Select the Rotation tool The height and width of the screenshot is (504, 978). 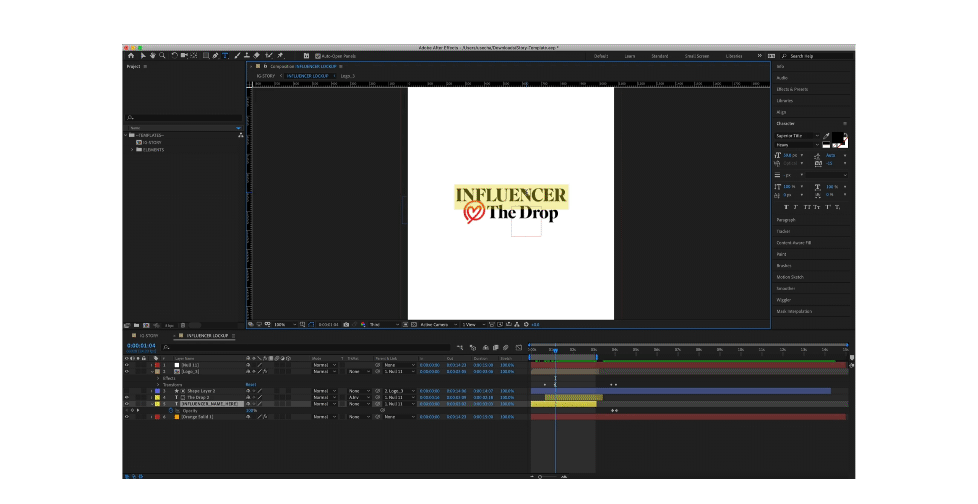(175, 56)
